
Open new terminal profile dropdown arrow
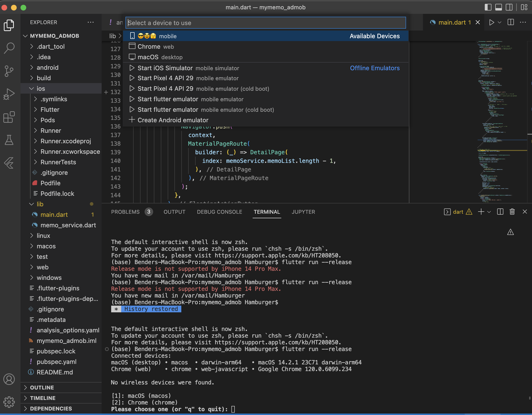coord(489,212)
